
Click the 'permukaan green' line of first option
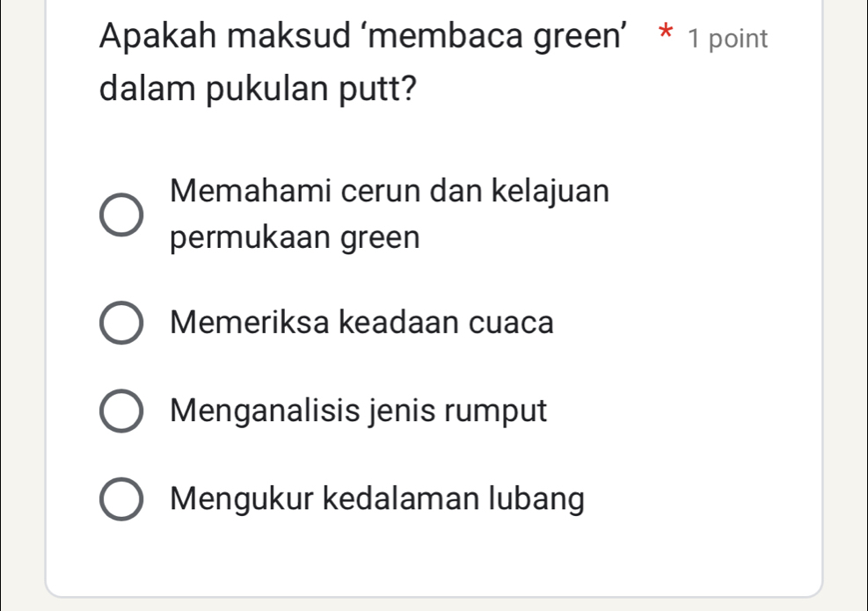click(x=295, y=238)
